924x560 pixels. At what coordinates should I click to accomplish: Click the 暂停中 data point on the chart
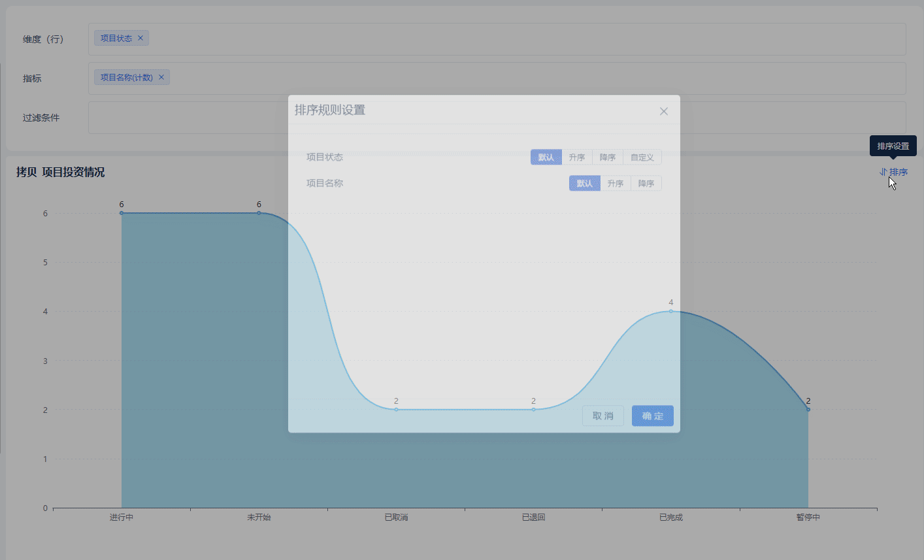(x=808, y=410)
